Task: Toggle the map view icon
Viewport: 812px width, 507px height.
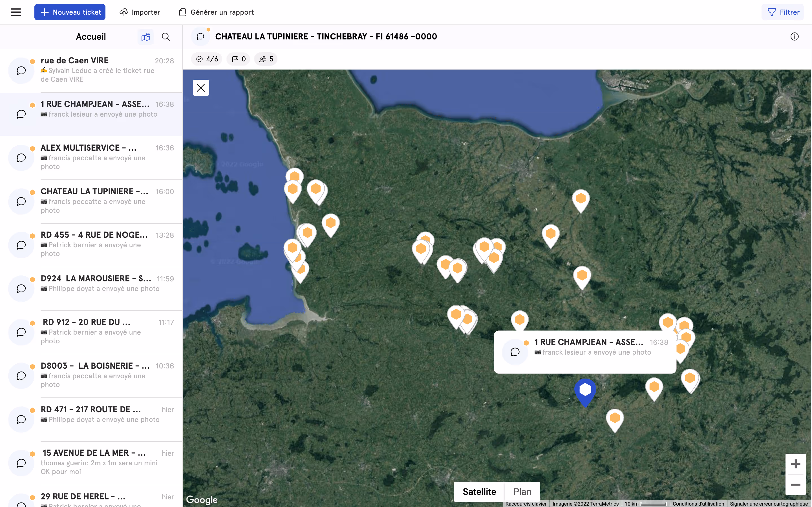Action: 145,37
